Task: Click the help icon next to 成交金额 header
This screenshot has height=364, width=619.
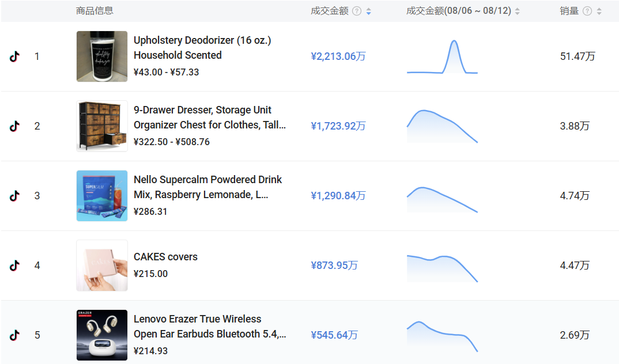Action: 357,11
